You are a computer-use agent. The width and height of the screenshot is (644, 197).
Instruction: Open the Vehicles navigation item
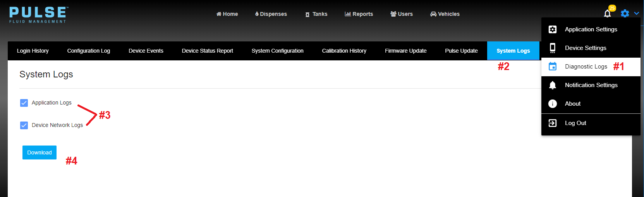click(x=445, y=14)
